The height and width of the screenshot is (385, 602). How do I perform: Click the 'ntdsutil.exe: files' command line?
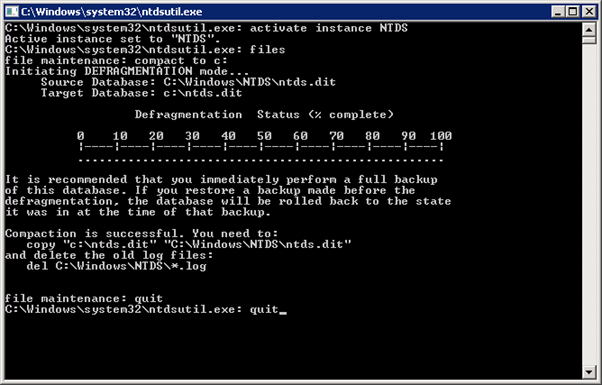click(145, 50)
